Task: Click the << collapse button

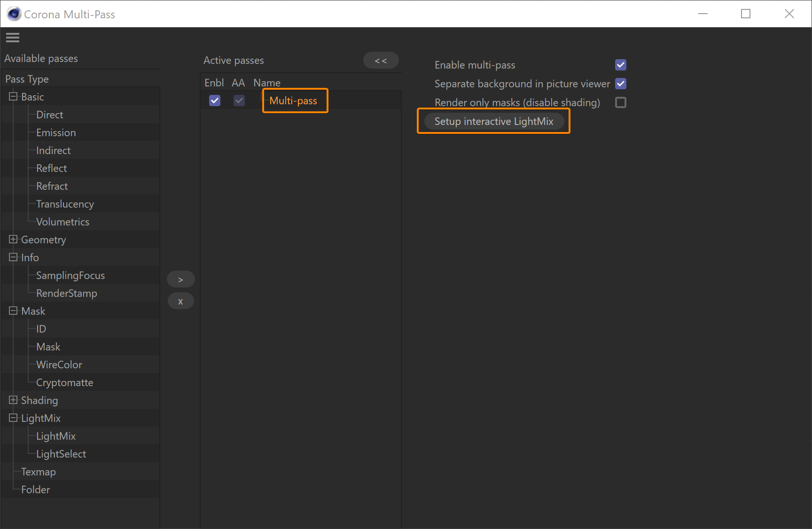Action: click(381, 60)
